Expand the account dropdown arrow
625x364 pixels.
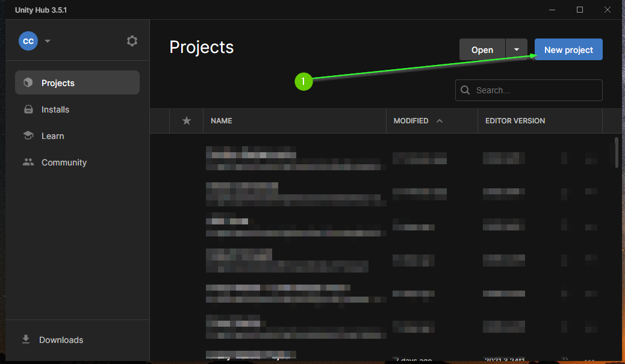47,41
